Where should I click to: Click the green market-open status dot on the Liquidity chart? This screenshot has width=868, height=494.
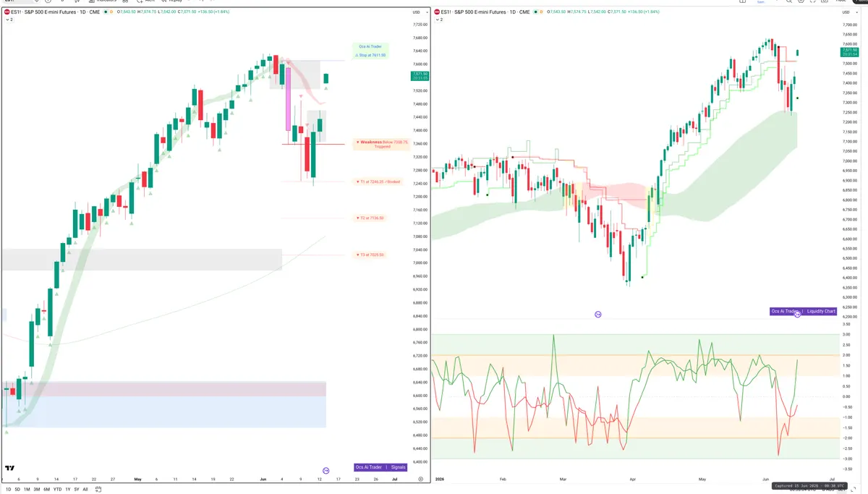click(536, 12)
